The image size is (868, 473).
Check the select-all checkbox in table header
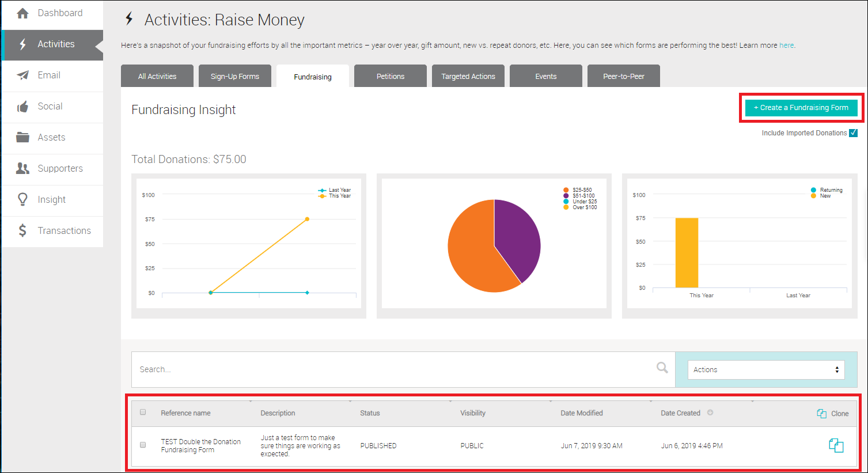142,412
